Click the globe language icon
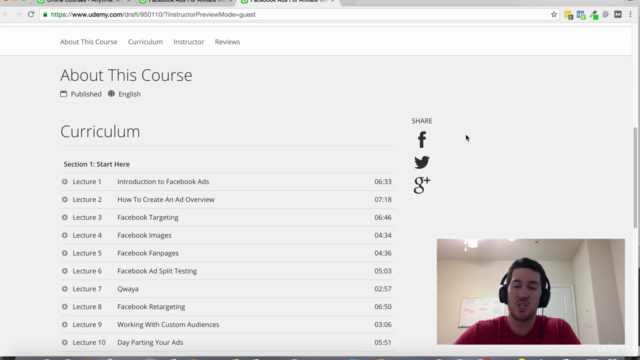Viewport: 640px width, 360px height. (111, 94)
